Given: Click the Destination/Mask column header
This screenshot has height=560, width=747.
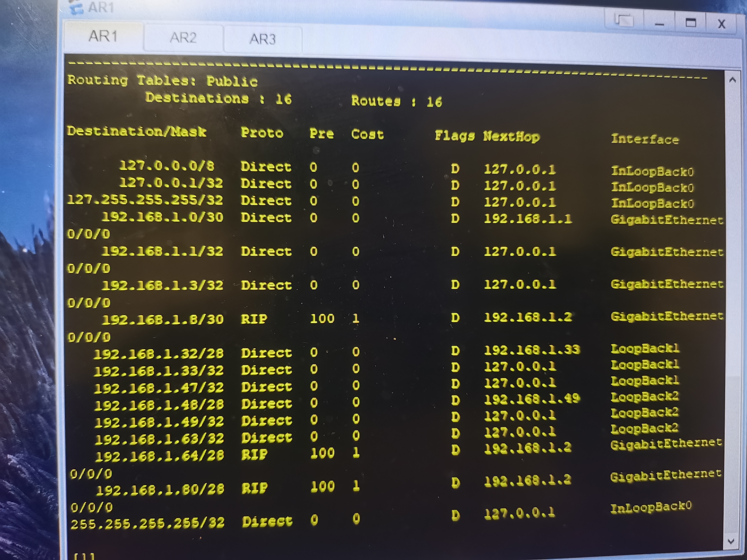Looking at the screenshot, I should click(x=137, y=131).
